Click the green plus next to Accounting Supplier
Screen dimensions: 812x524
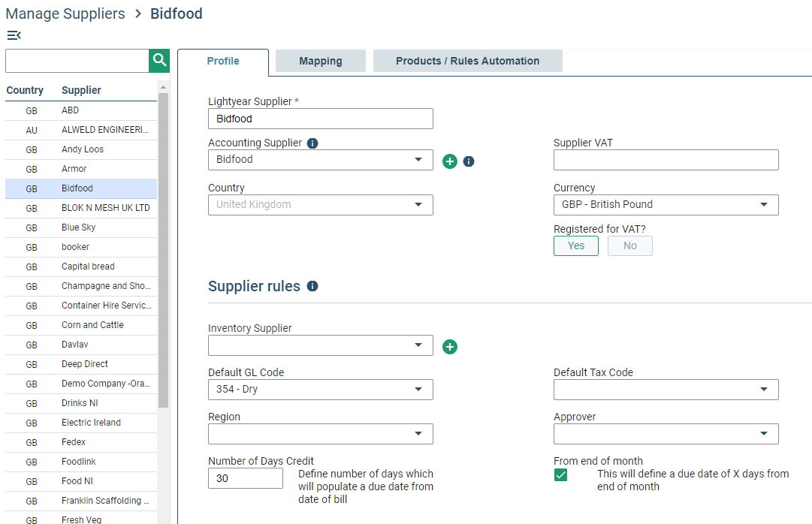coord(450,161)
